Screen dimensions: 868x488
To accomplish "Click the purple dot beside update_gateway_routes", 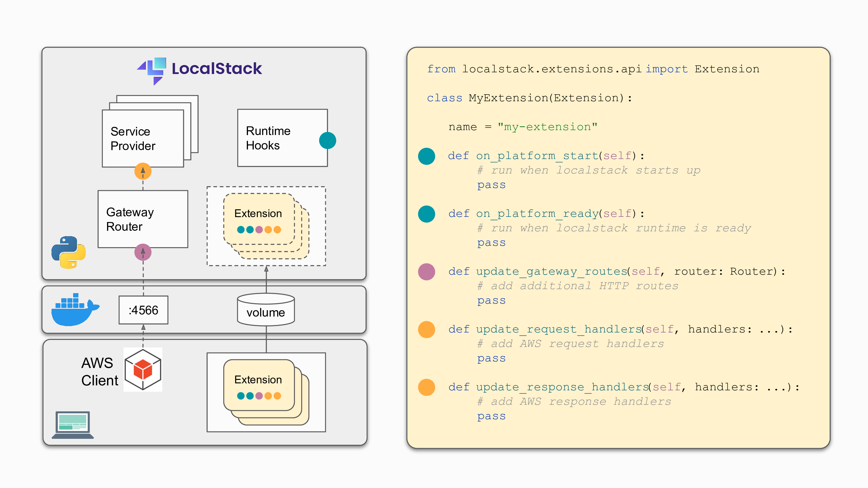I will (x=426, y=272).
